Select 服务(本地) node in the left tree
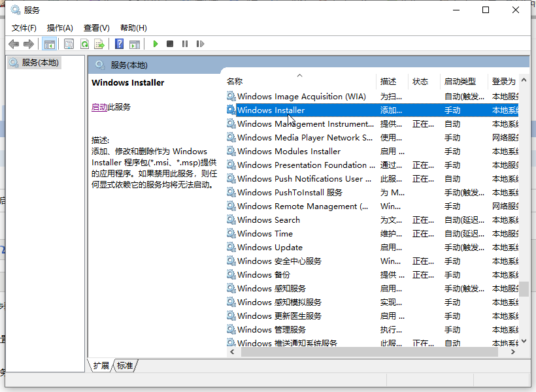 click(34, 63)
